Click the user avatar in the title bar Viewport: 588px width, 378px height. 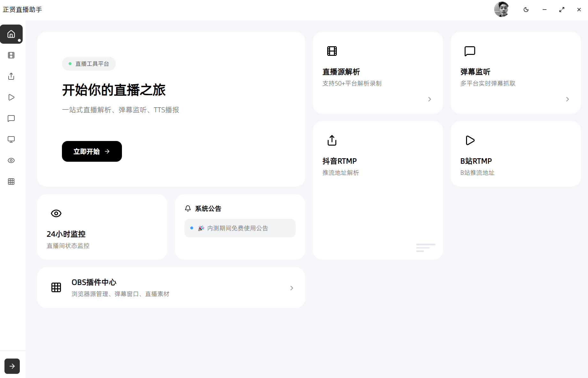tap(501, 9)
